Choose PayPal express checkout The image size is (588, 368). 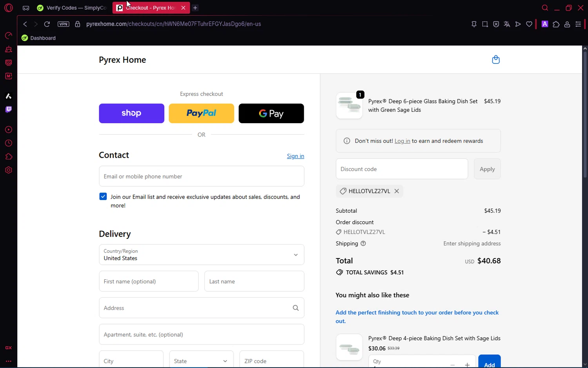[201, 113]
